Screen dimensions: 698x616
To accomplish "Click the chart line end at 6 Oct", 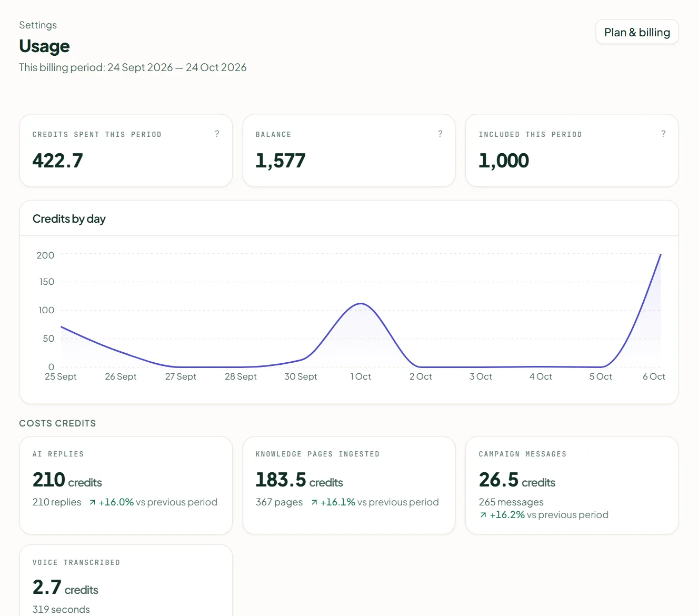I will (x=661, y=255).
